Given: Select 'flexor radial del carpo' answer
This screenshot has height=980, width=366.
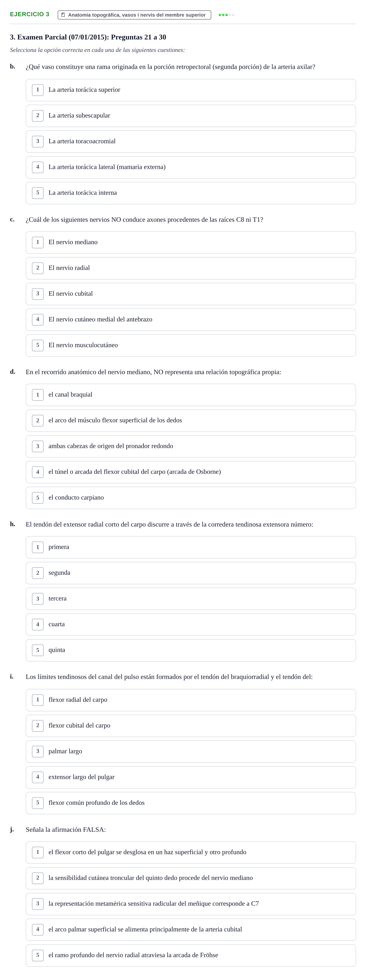Looking at the screenshot, I should tap(191, 700).
